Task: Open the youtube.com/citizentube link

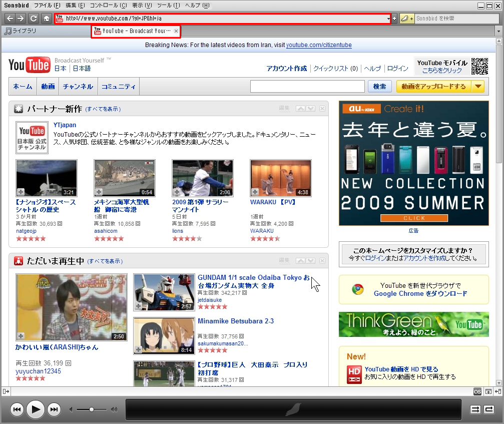Action: (319, 45)
